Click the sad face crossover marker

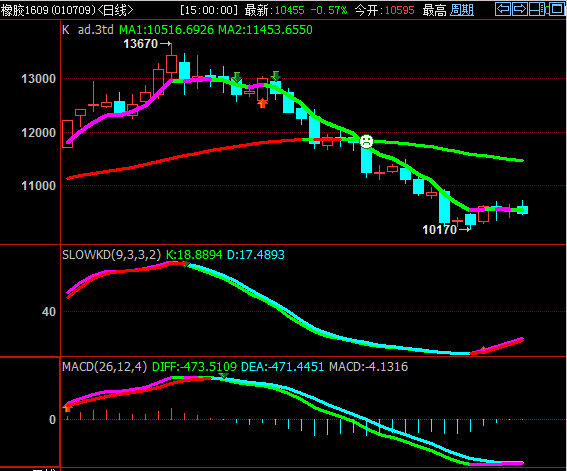366,141
